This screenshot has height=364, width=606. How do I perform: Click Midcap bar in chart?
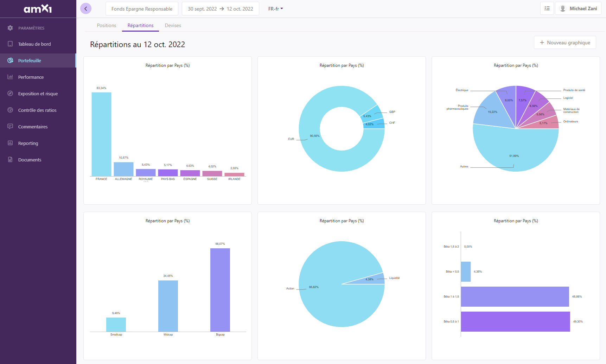coord(168,306)
